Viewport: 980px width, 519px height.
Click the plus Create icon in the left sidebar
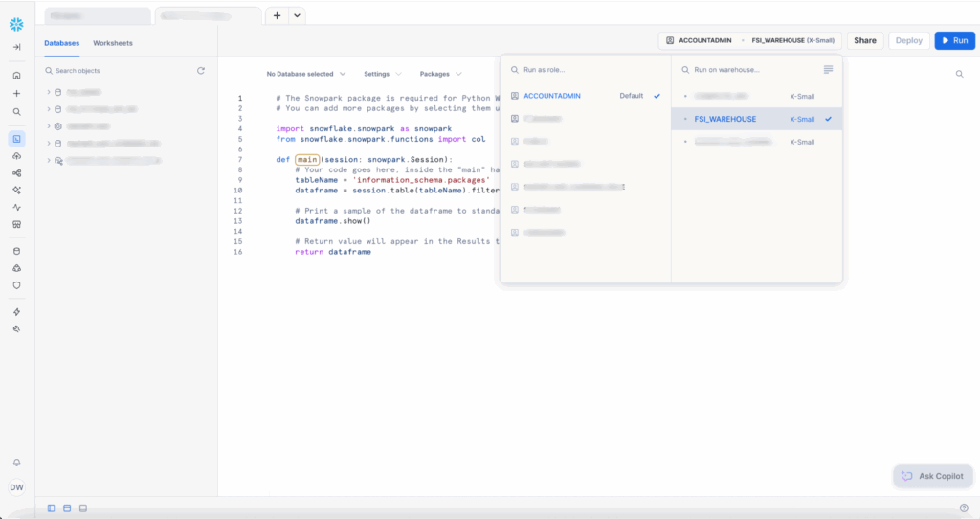point(16,93)
